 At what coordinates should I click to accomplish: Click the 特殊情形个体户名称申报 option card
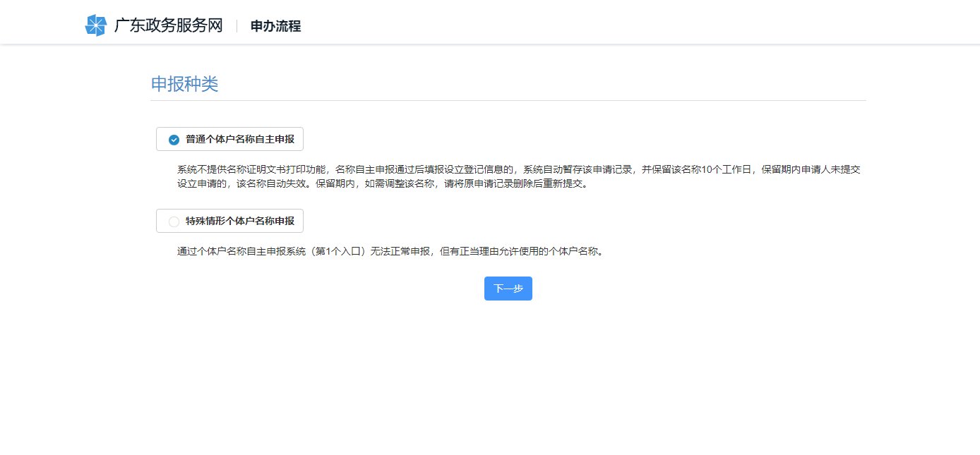(229, 221)
